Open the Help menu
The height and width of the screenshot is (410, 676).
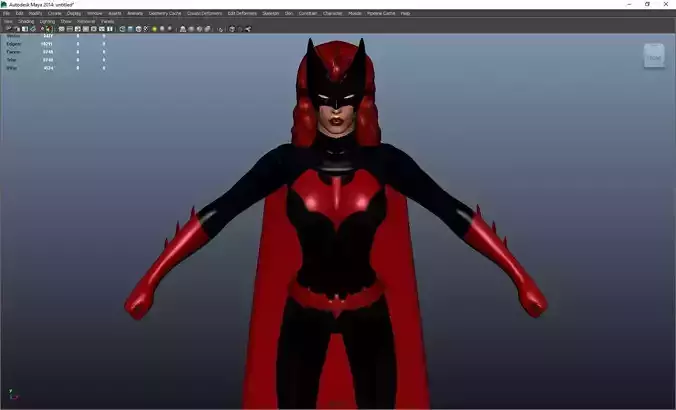(405, 13)
